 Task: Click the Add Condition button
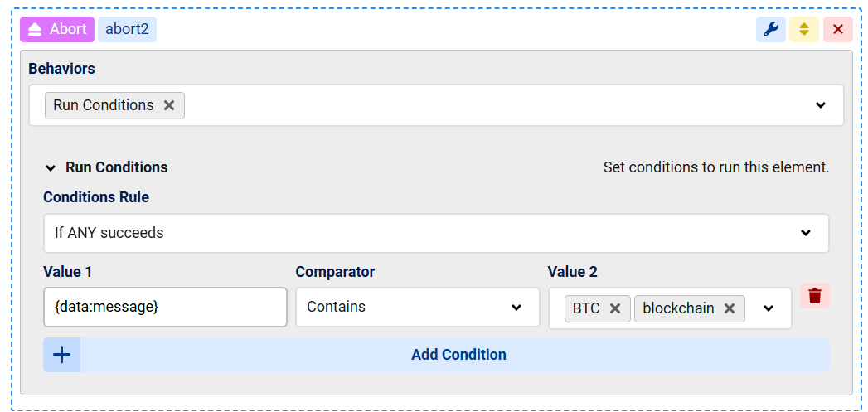(x=458, y=355)
